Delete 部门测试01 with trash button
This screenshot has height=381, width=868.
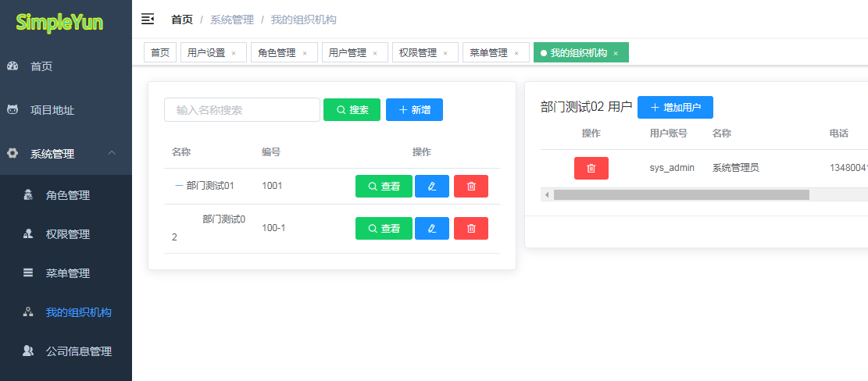(471, 187)
